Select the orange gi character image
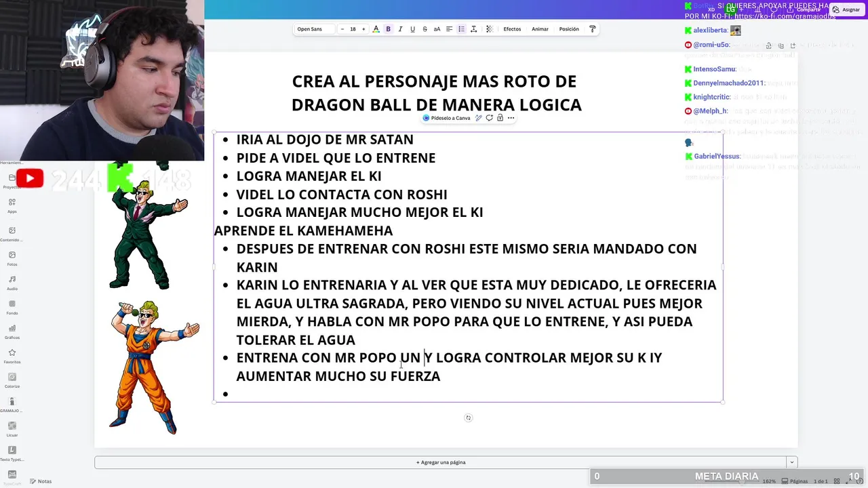Viewport: 868px width, 488px height. (x=154, y=367)
